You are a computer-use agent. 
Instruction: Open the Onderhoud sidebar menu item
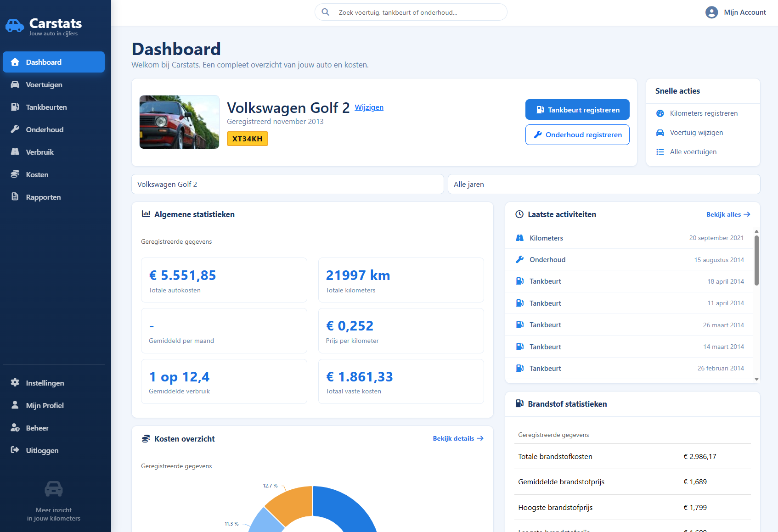pos(54,129)
